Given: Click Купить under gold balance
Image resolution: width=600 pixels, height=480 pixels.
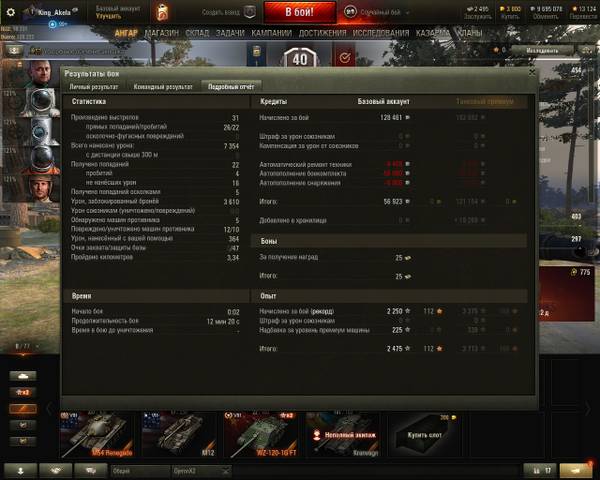Looking at the screenshot, I should pyautogui.click(x=510, y=16).
